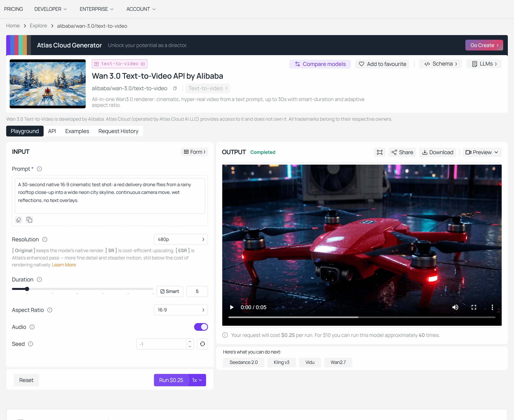Go to Explore in the breadcrumb
Viewport: 514px width, 420px height.
38,26
